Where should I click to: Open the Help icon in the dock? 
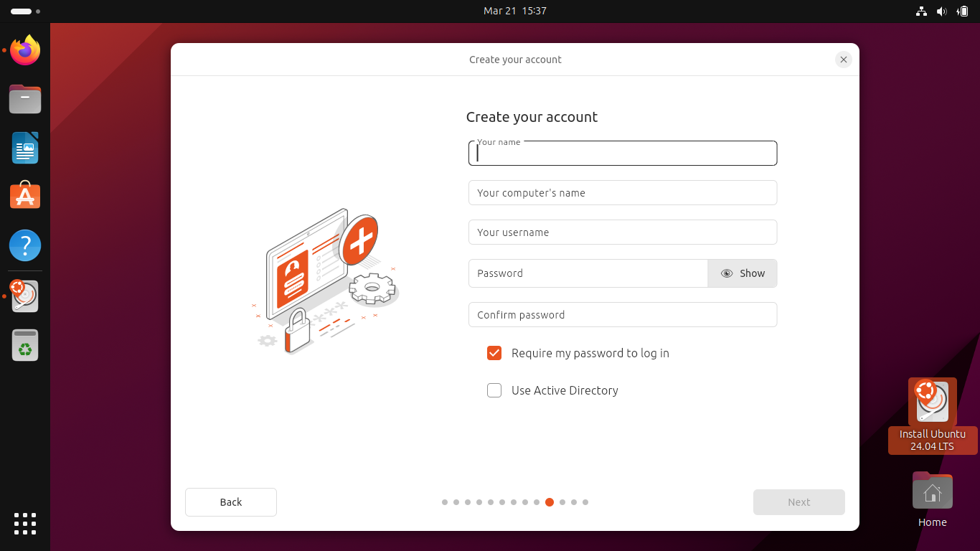(25, 245)
